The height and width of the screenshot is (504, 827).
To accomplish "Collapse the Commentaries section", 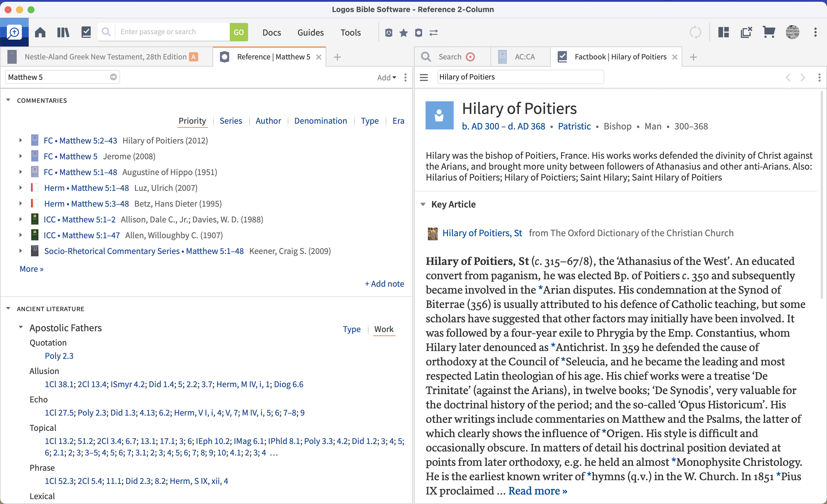I will click(8, 100).
